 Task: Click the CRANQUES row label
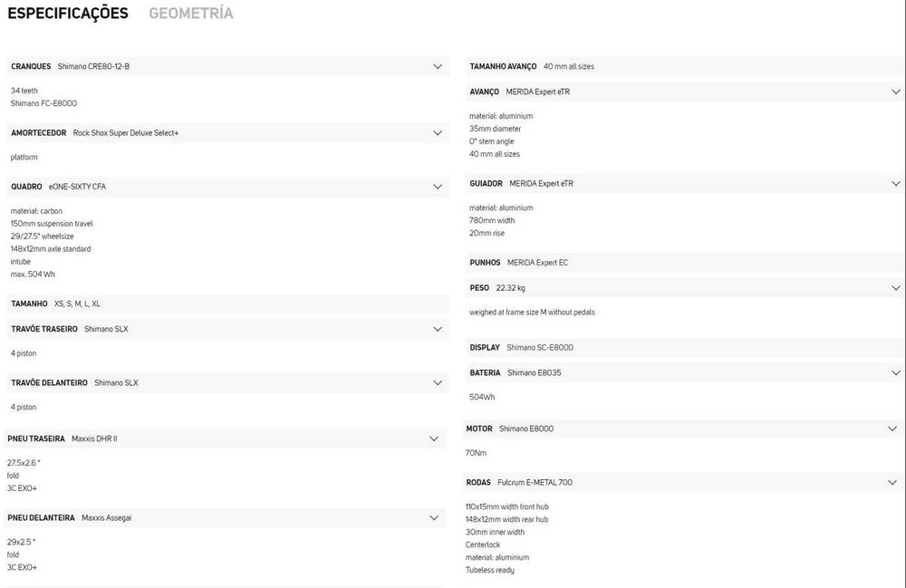pyautogui.click(x=31, y=67)
